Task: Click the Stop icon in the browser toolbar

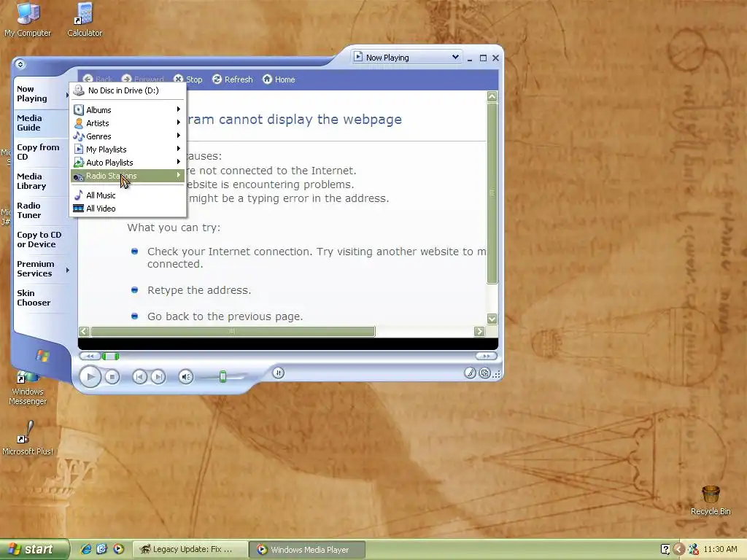Action: click(x=178, y=79)
